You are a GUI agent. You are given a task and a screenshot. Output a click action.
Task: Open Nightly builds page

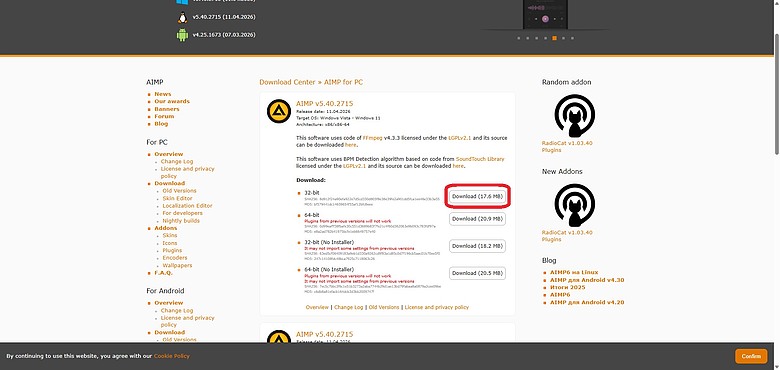(181, 221)
